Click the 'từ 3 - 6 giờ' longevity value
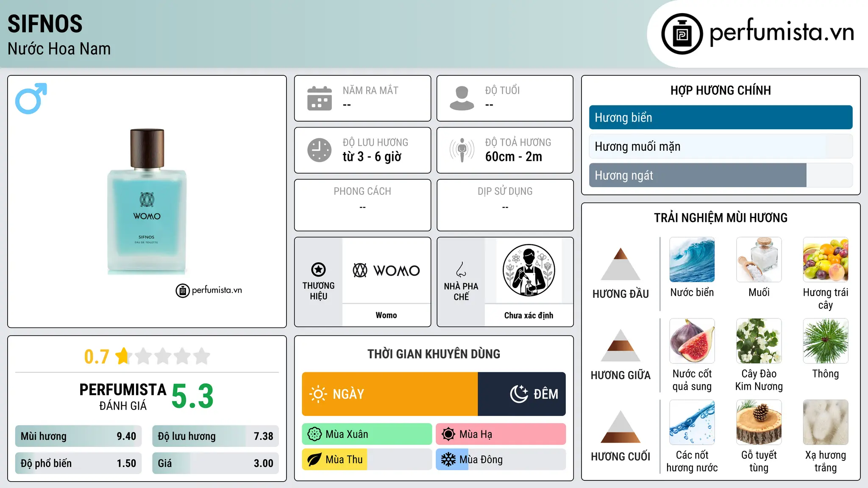Viewport: 868px width, 488px height. click(x=372, y=157)
